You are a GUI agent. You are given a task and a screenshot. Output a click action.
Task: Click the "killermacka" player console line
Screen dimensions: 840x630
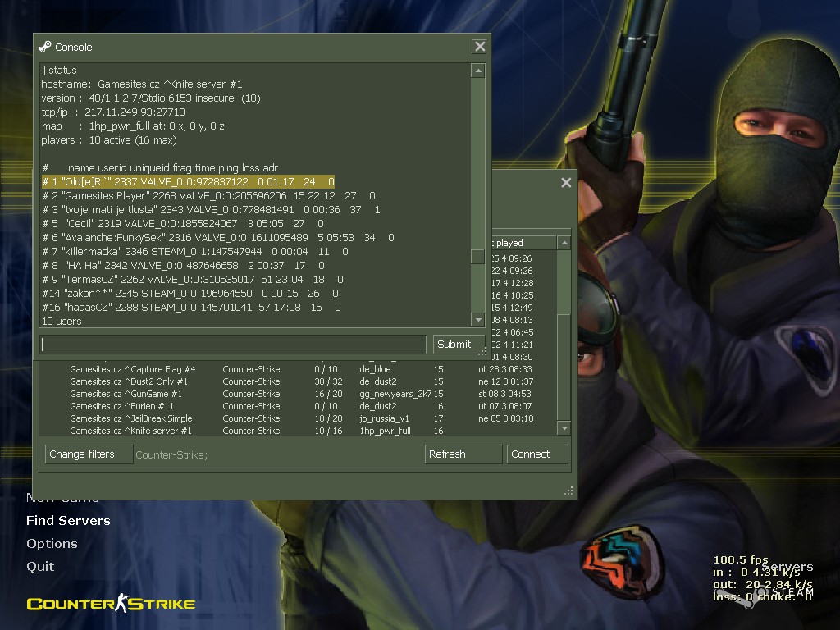195,251
